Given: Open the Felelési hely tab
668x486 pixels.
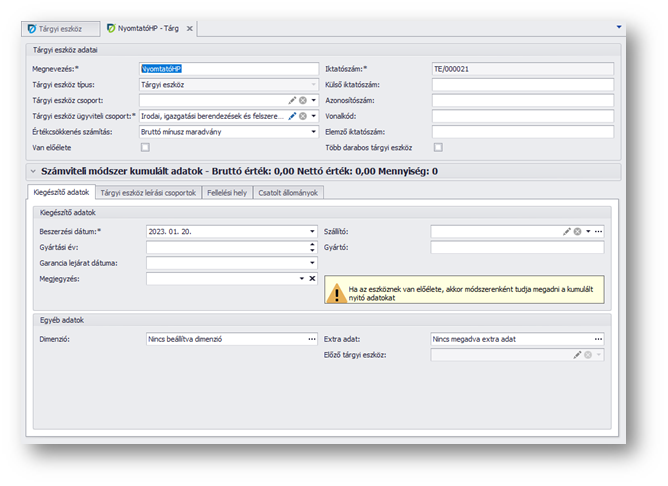Looking at the screenshot, I should (x=226, y=193).
